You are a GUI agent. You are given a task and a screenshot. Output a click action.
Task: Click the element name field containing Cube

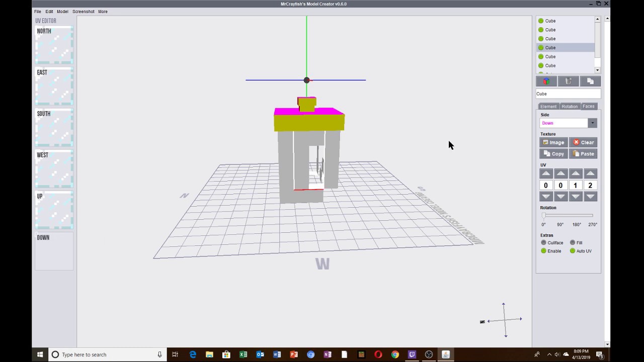568,94
